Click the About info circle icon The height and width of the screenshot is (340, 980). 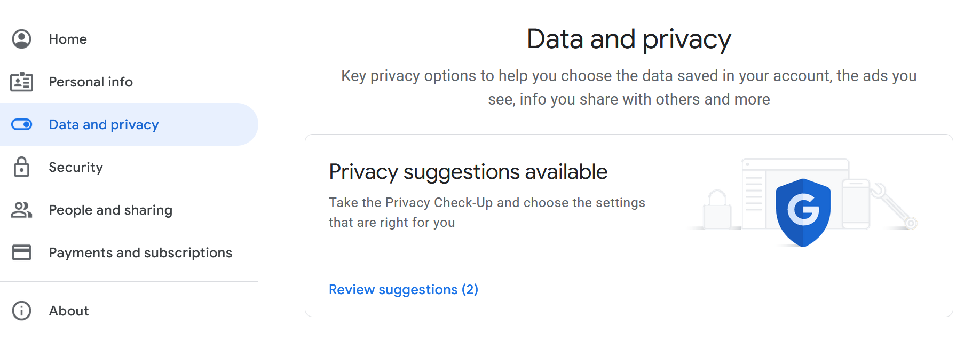(21, 311)
